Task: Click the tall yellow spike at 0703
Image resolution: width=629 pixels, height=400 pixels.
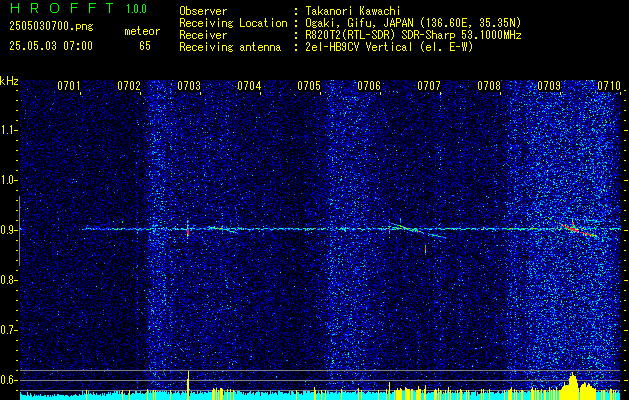Action: [x=188, y=384]
